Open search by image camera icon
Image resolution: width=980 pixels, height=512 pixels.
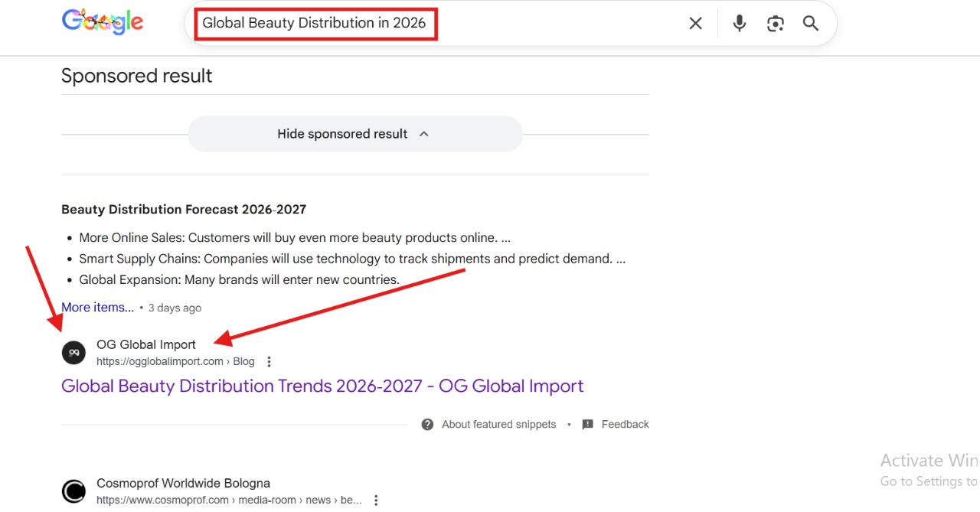775,24
